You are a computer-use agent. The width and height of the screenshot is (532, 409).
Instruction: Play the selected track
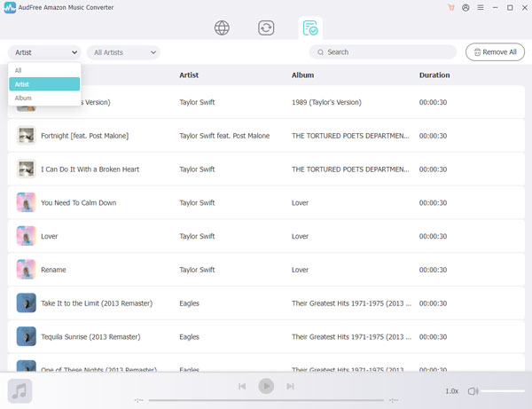pyautogui.click(x=266, y=386)
